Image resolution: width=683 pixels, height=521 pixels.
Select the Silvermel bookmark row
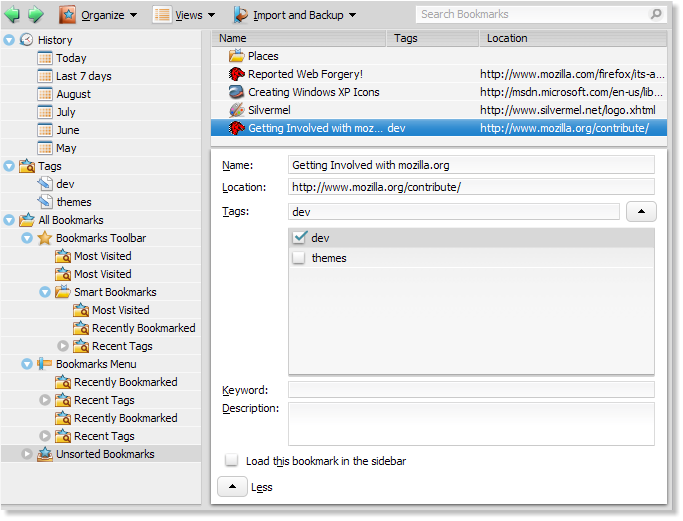(439, 110)
